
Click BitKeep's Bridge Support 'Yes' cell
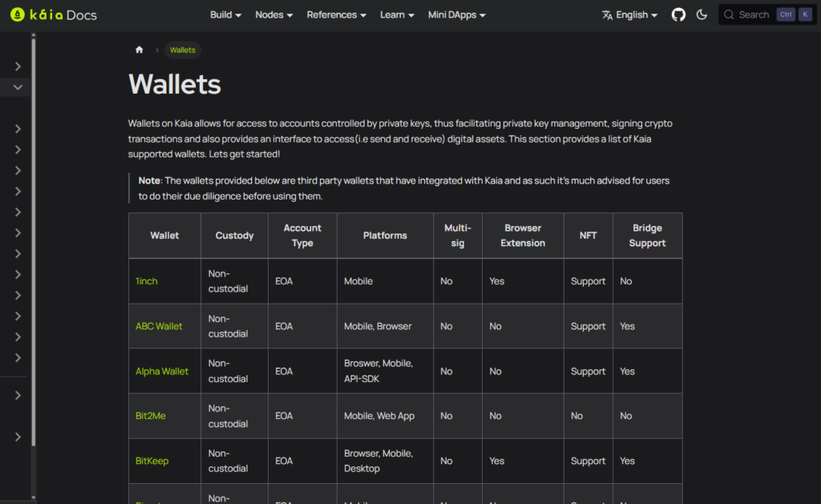[x=647, y=461]
